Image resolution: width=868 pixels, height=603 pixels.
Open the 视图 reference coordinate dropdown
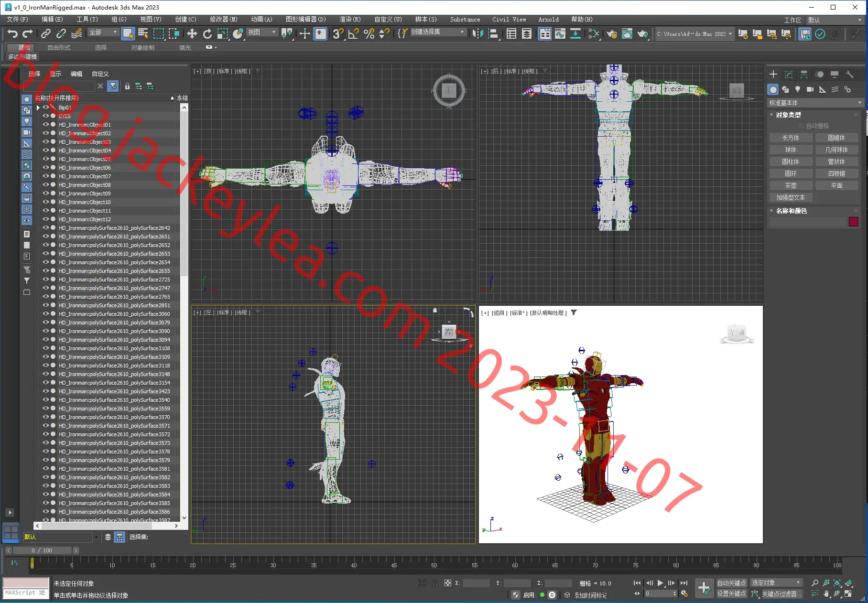(262, 32)
